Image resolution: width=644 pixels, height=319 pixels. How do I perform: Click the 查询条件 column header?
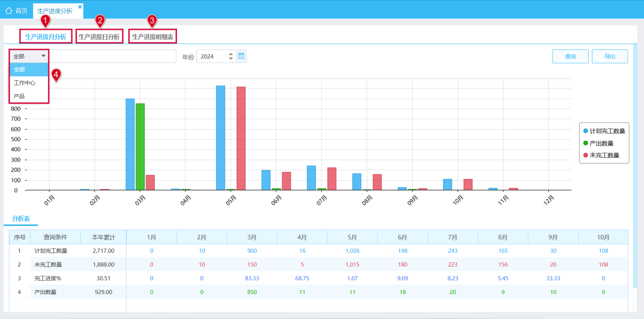point(55,237)
